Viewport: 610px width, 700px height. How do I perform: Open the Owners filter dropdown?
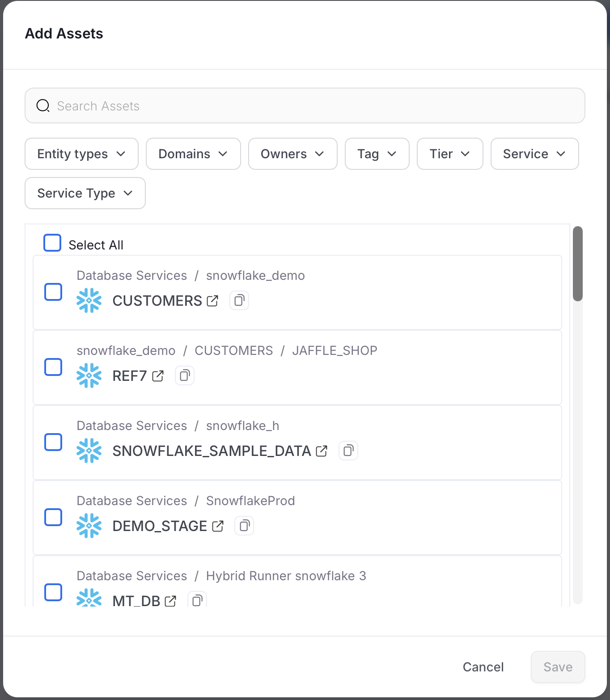point(293,154)
